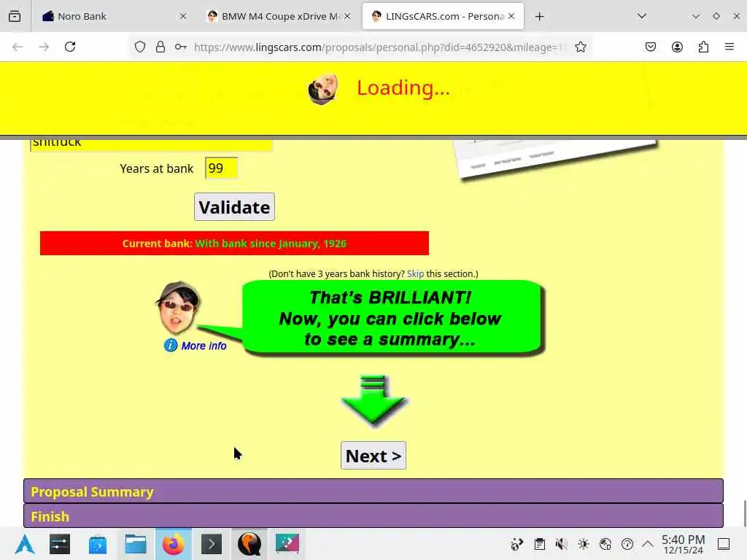Click the padlock site security icon
747x560 pixels.
pyautogui.click(x=160, y=47)
